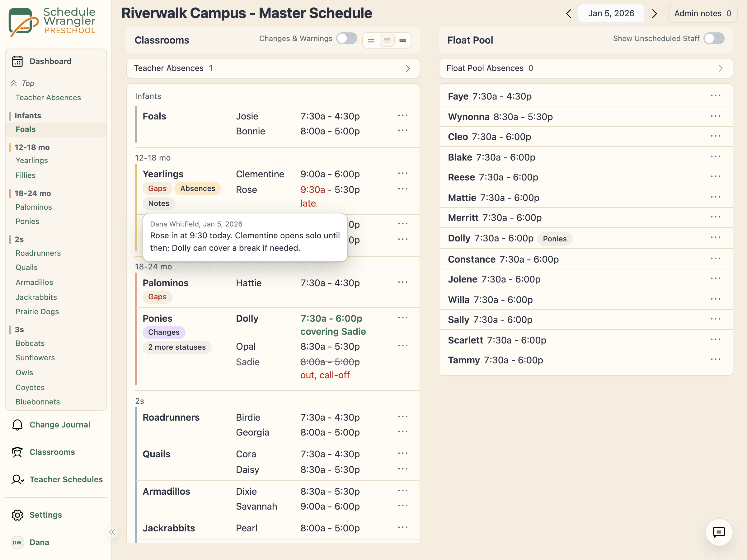Open the more options for Faye in Float Pool
Viewport: 747px width, 560px height.
coord(715,96)
